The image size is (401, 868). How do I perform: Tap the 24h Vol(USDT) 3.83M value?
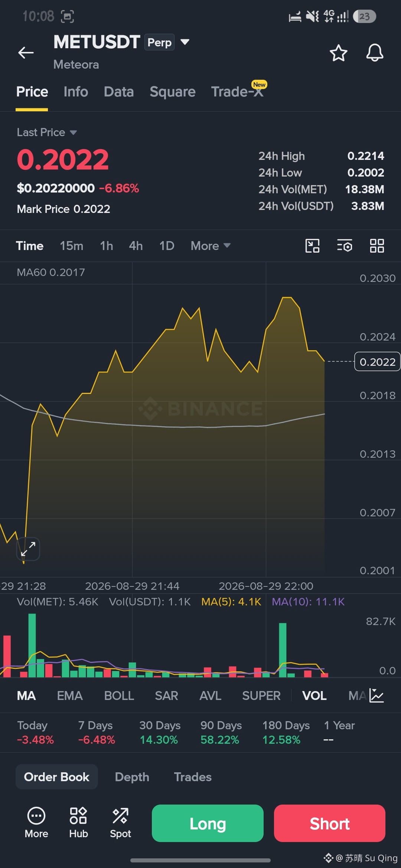point(368,206)
